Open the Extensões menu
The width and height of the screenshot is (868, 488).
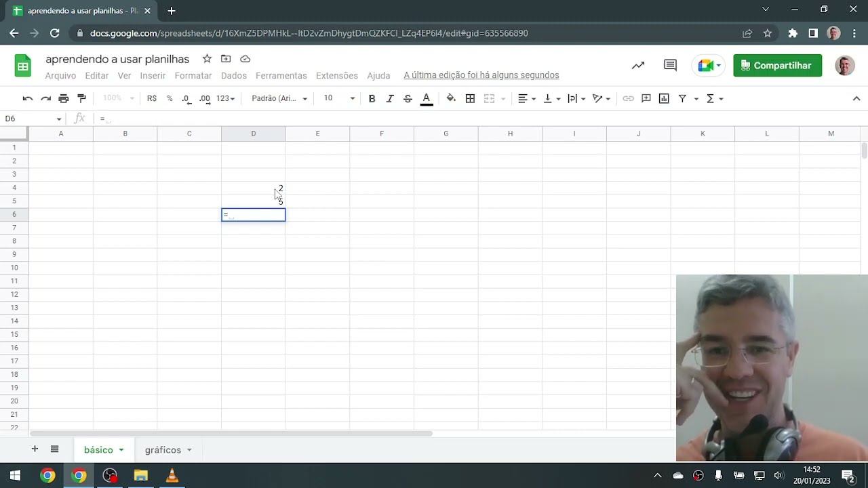click(337, 75)
